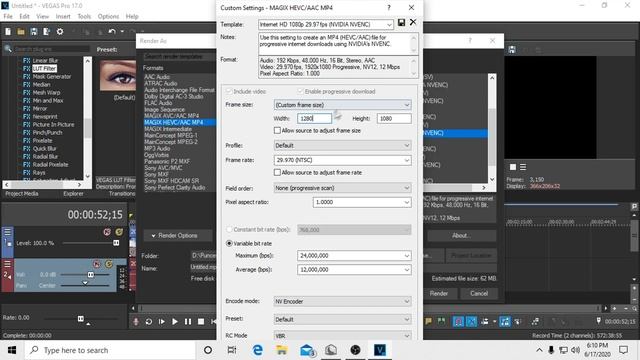
Task: Switch to VEGAS Pro taskbar icon
Action: tap(380, 350)
